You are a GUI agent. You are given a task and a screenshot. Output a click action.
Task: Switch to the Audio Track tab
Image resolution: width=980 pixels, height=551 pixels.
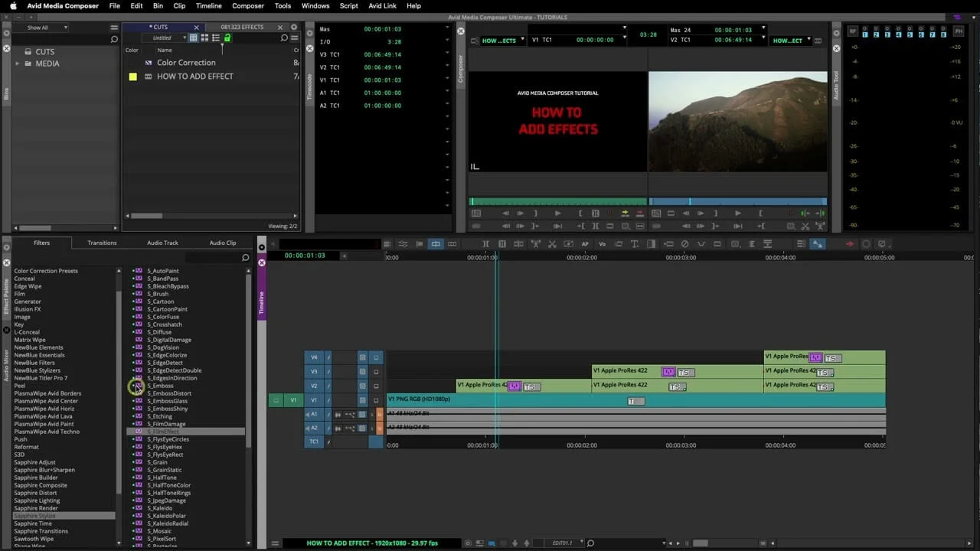(x=162, y=243)
